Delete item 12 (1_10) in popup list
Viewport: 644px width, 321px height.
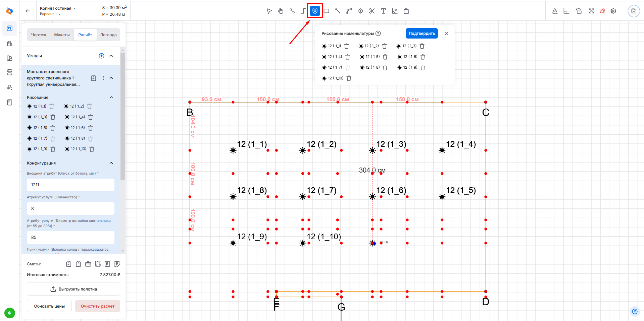click(349, 78)
